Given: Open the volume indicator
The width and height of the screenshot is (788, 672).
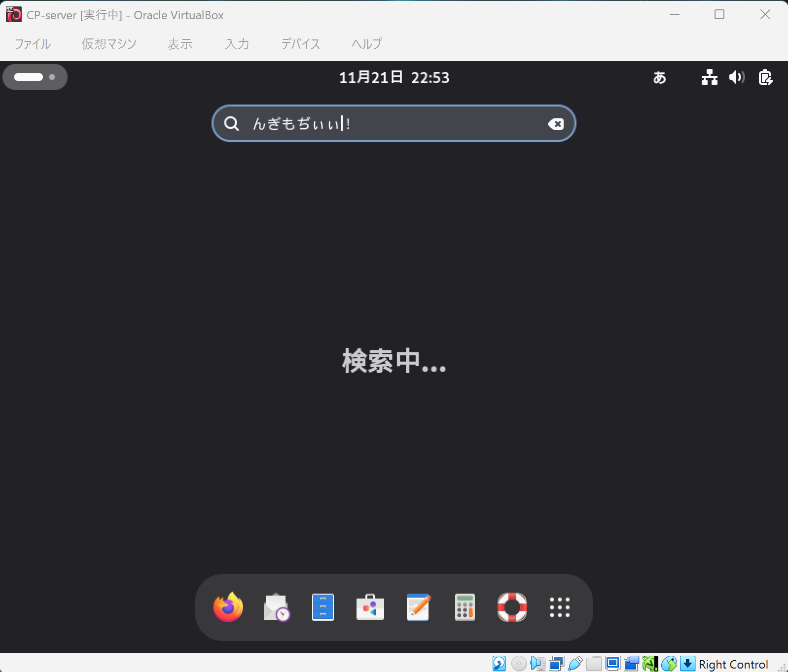Looking at the screenshot, I should 737,77.
